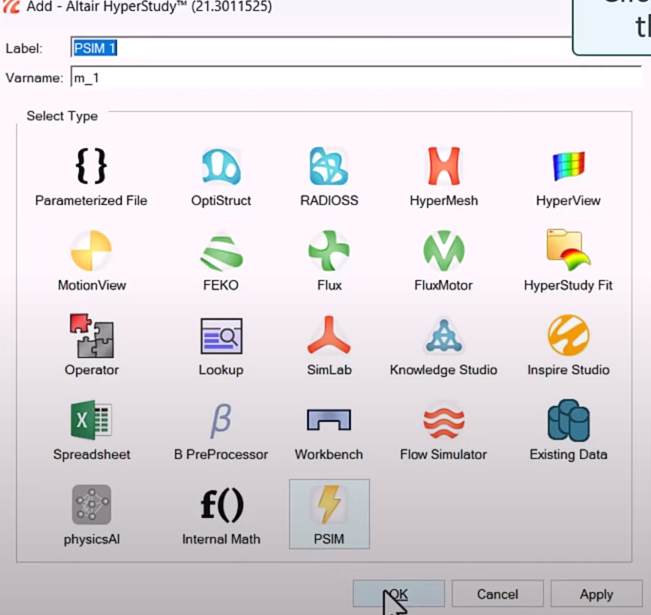Select the Operator puzzle icon
Image resolution: width=651 pixels, height=615 pixels.
coord(91,336)
